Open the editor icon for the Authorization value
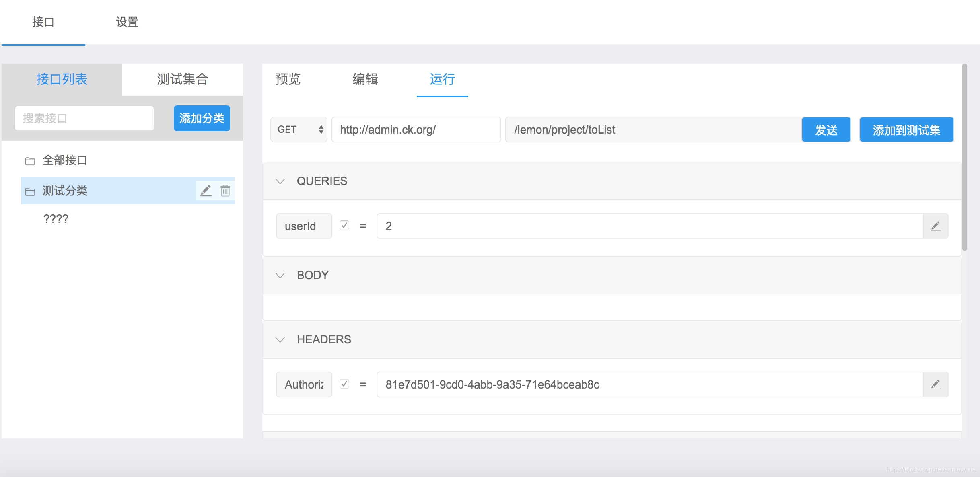The image size is (980, 477). point(935,384)
